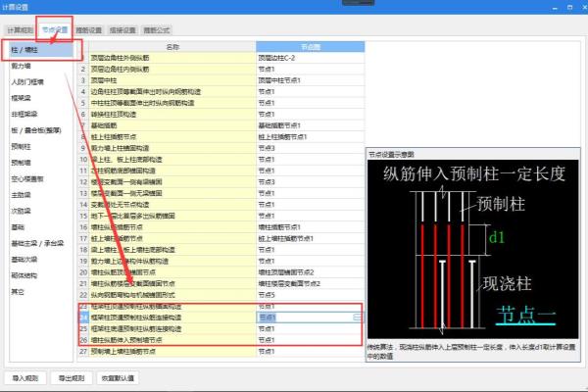This screenshot has width=588, height=392.
Task: Click the 恢复默认值 button
Action: click(x=118, y=378)
